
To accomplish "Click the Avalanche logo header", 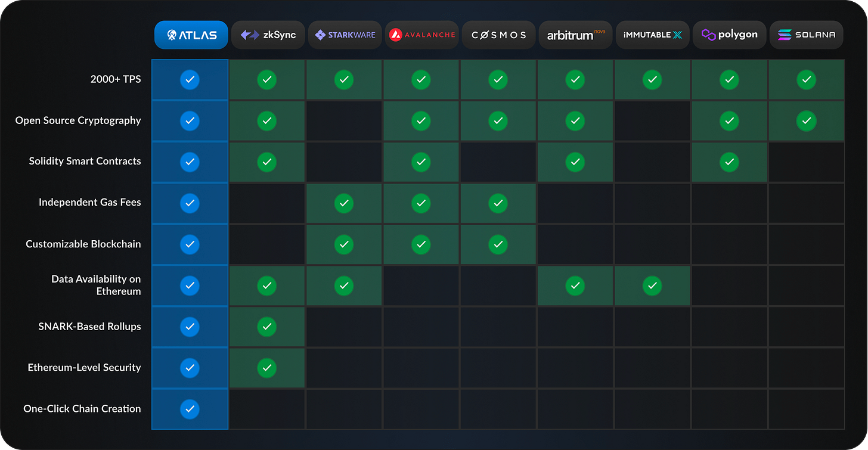I will point(421,35).
